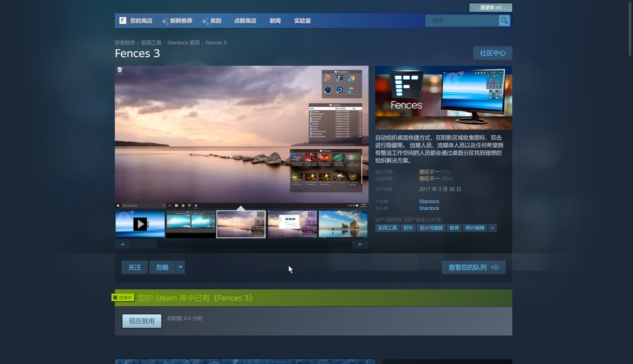
Task: Open 实验室 tab
Action: click(x=302, y=21)
